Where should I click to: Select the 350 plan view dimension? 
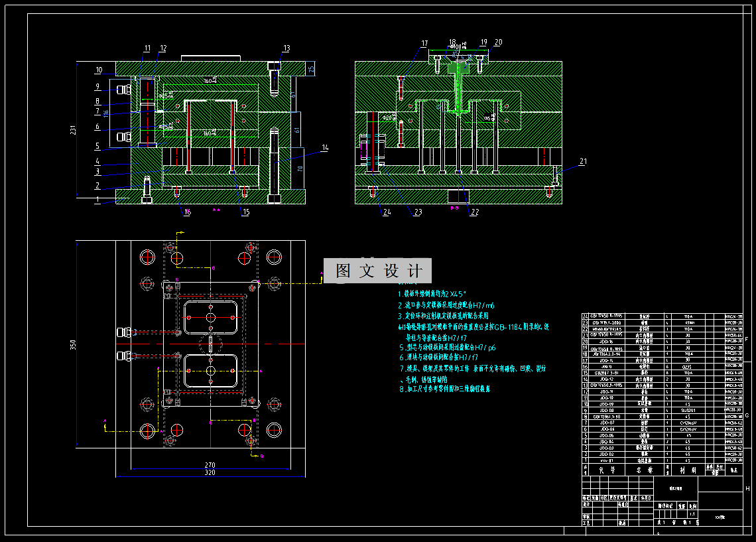point(73,345)
